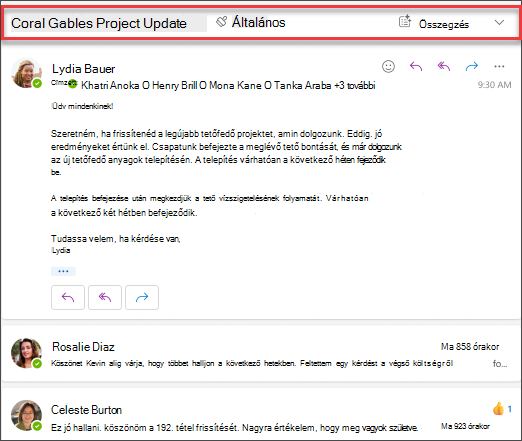Reply all using the top double-arrow icon
Screen dimensions: 522x441
click(444, 66)
